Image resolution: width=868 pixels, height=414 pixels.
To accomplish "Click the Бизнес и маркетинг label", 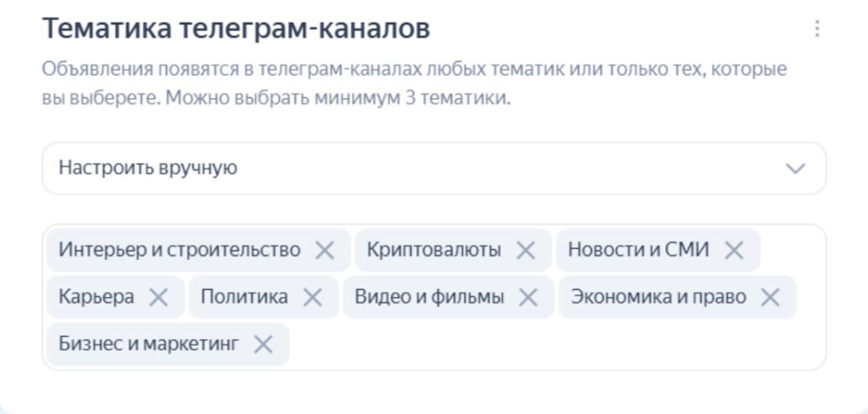I will 148,344.
